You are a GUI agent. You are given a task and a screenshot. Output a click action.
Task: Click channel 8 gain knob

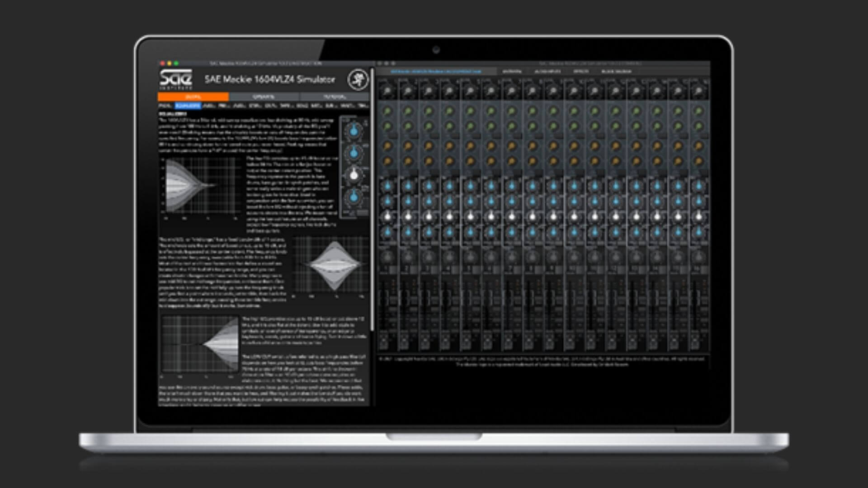click(x=533, y=91)
